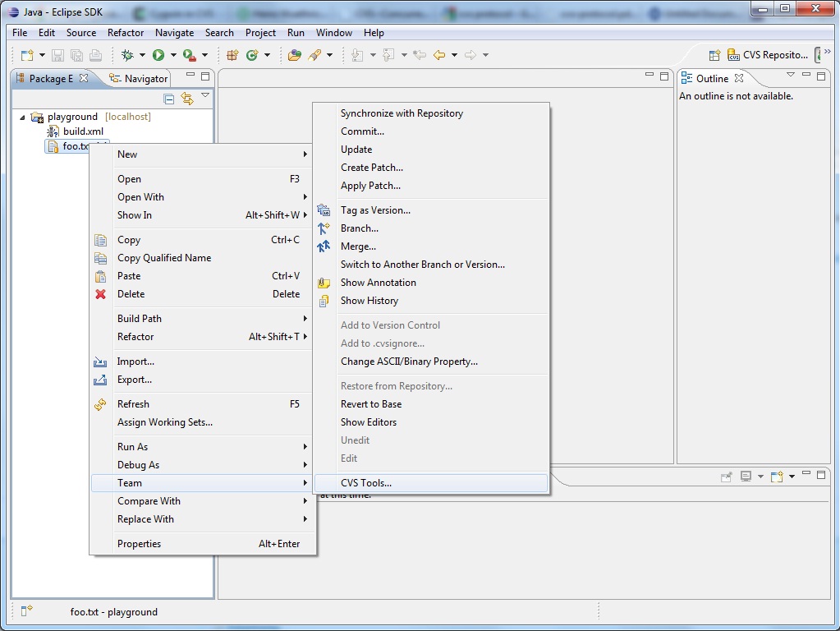Viewport: 840px width, 631px height.
Task: Open the Refactor menu in the menu bar
Action: 126,33
